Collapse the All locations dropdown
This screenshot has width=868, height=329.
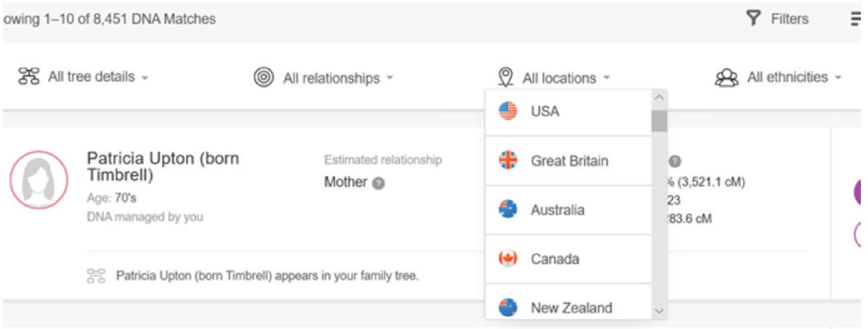click(565, 78)
